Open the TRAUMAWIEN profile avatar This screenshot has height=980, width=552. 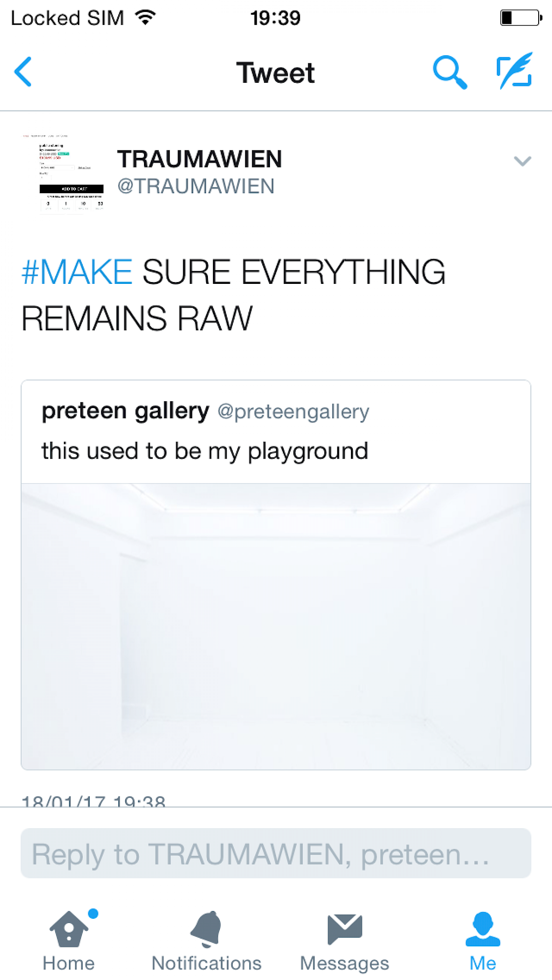tap(64, 173)
